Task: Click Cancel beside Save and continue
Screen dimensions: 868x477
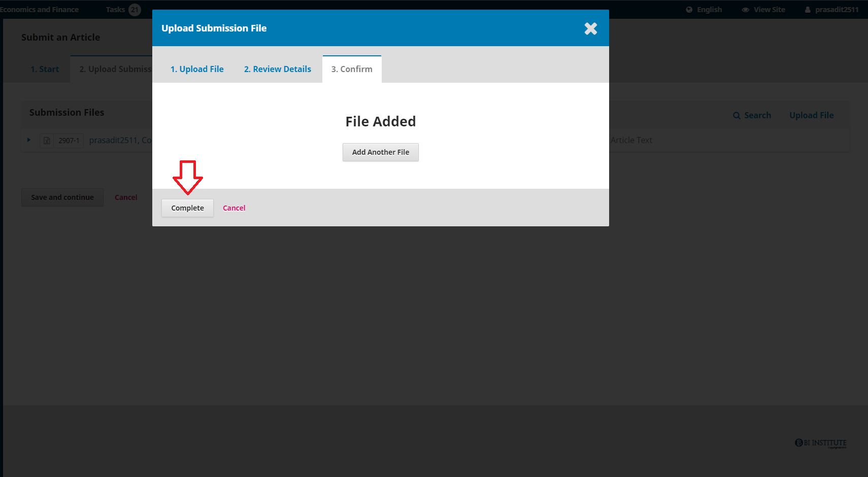Action: coord(126,197)
